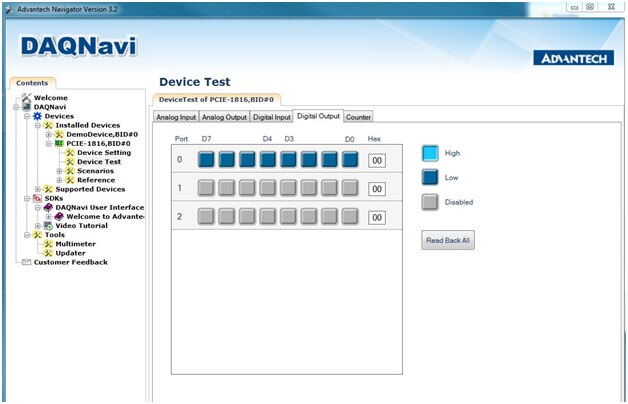This screenshot has height=404, width=628.
Task: Click the Supported Devices icon
Action: (48, 189)
